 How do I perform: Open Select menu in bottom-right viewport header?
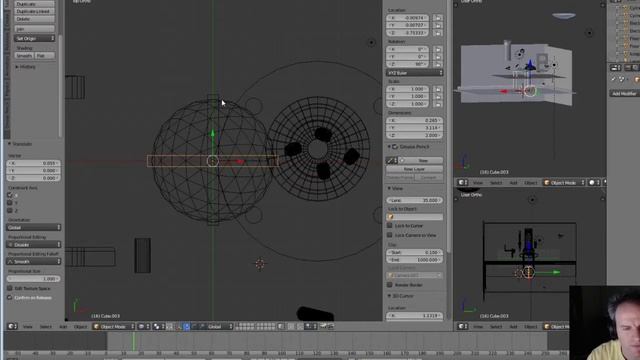(496, 327)
